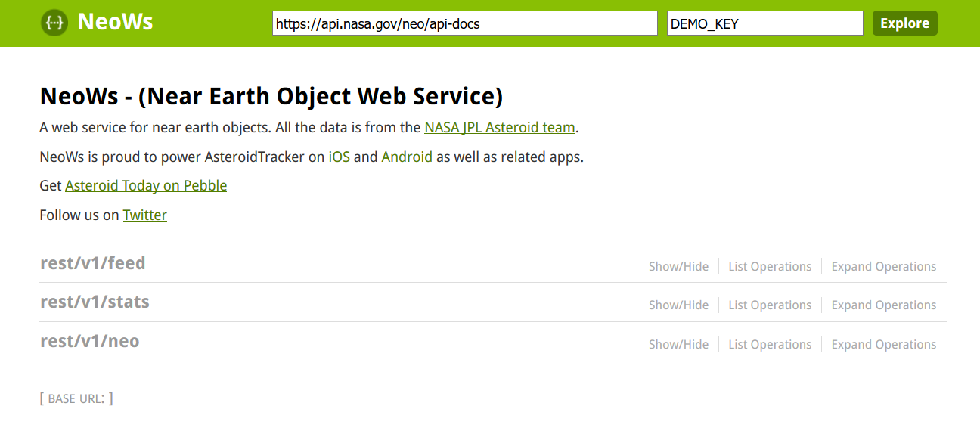Click the Explore button
The height and width of the screenshot is (434, 980).
point(905,23)
